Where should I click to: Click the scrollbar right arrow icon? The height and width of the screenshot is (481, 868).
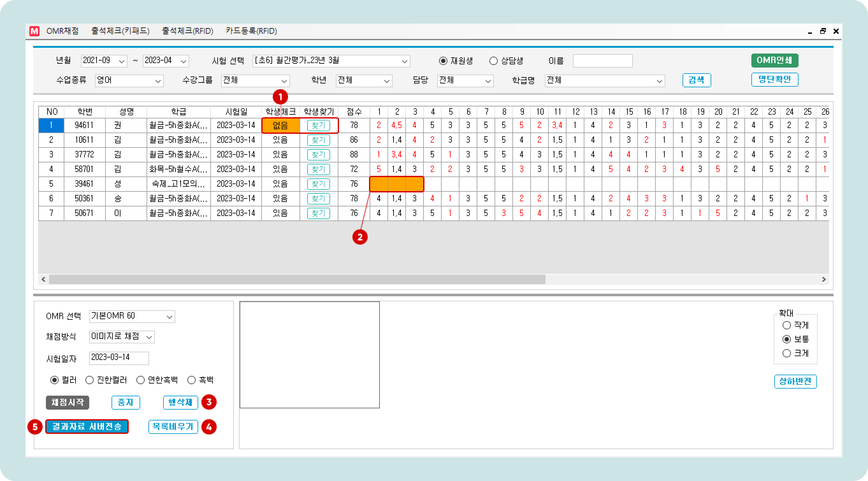(823, 279)
